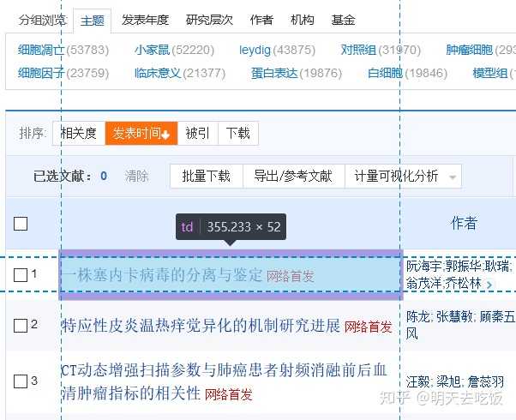Image resolution: width=516 pixels, height=420 pixels.
Task: Toggle the select-all checkbox in table header
Action: coord(21,224)
